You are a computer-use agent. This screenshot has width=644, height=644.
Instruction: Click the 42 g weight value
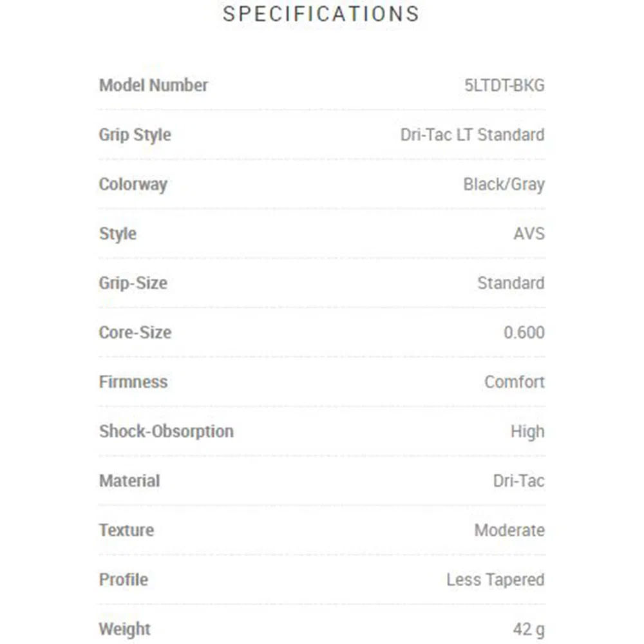[529, 630]
